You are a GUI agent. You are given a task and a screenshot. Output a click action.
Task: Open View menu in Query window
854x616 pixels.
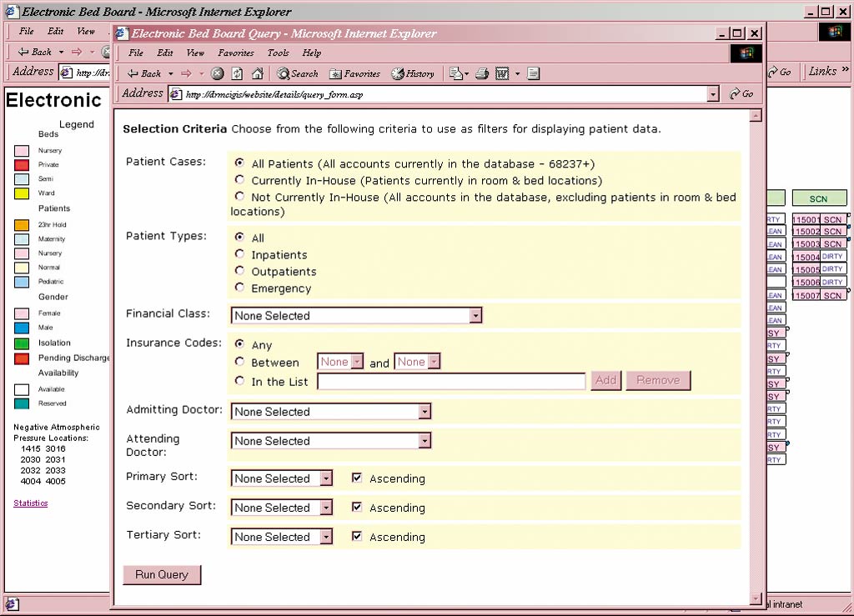tap(195, 53)
